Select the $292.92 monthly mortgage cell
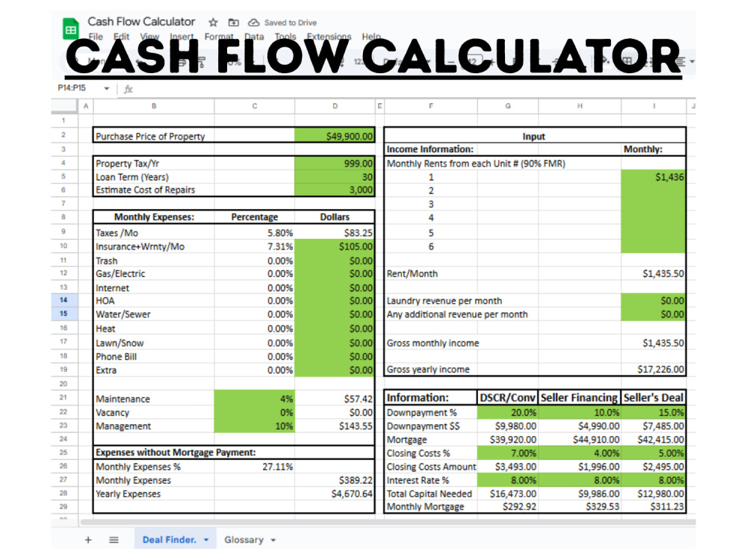 click(x=508, y=507)
